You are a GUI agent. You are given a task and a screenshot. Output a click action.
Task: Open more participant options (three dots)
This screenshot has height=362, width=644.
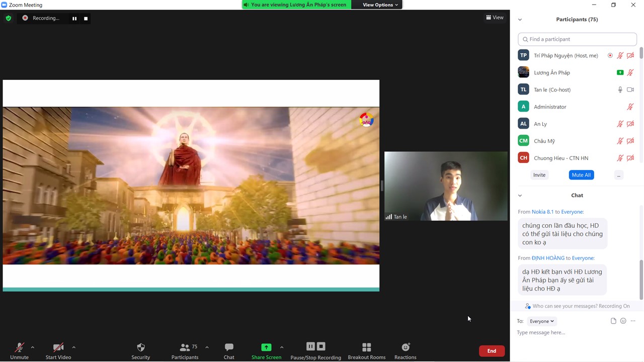click(619, 175)
